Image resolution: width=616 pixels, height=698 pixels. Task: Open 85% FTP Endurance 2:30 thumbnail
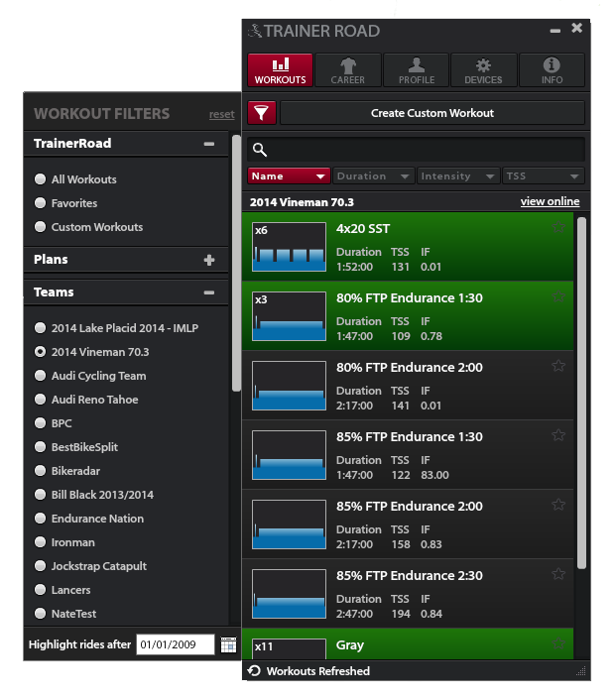[x=289, y=594]
